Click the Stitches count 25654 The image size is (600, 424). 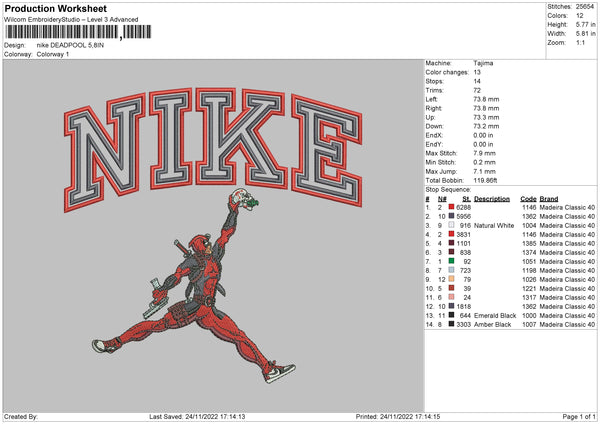[x=585, y=7]
